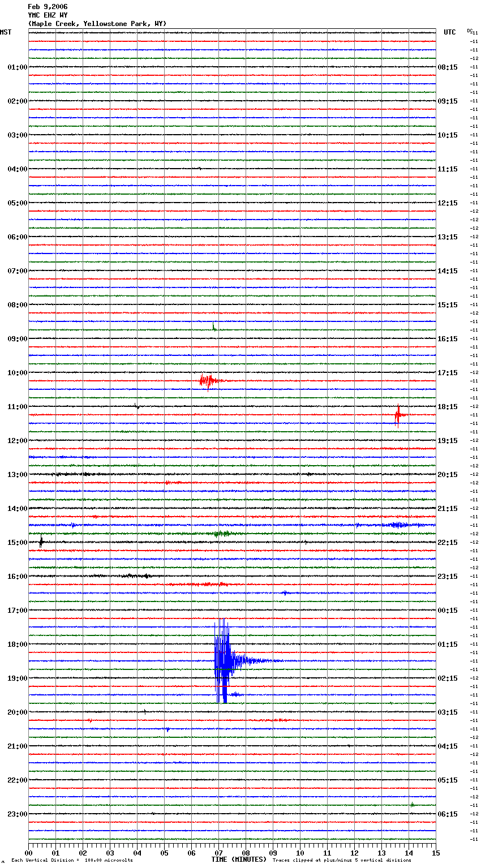Screen dimensions: 481x868
Task: Click the 'TIME (MINUTES)' axis title
Action: click(239, 860)
